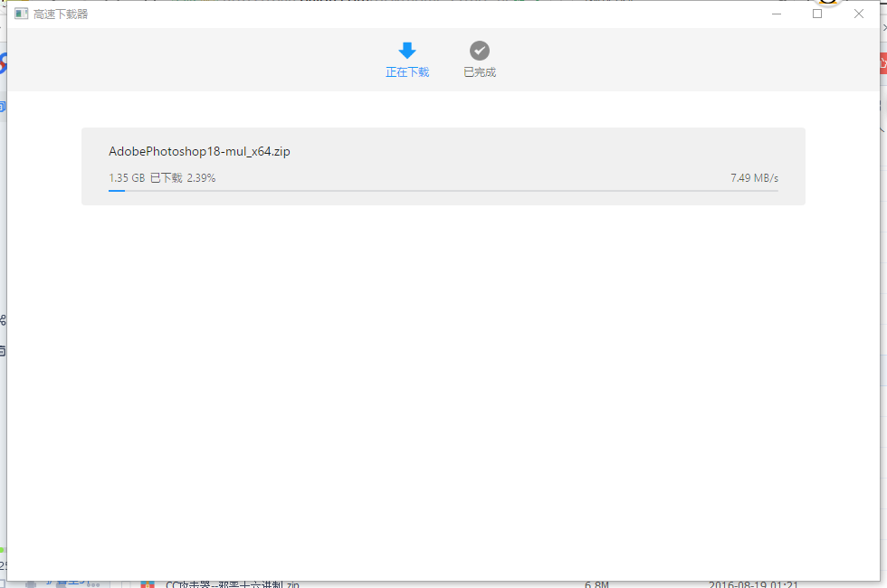
Task: Click the 2016-08-19 01:21 date entry
Action: (x=752, y=584)
